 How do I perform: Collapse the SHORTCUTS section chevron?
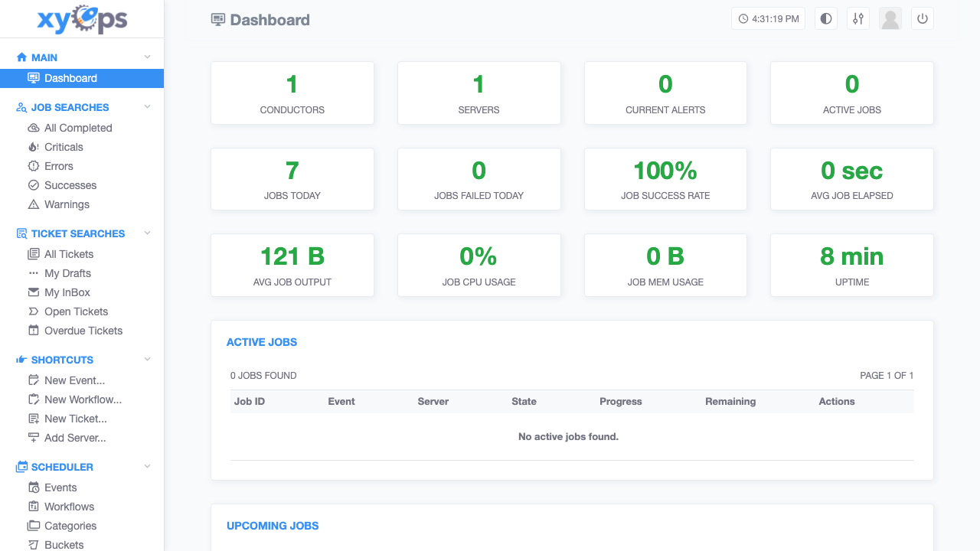point(148,360)
